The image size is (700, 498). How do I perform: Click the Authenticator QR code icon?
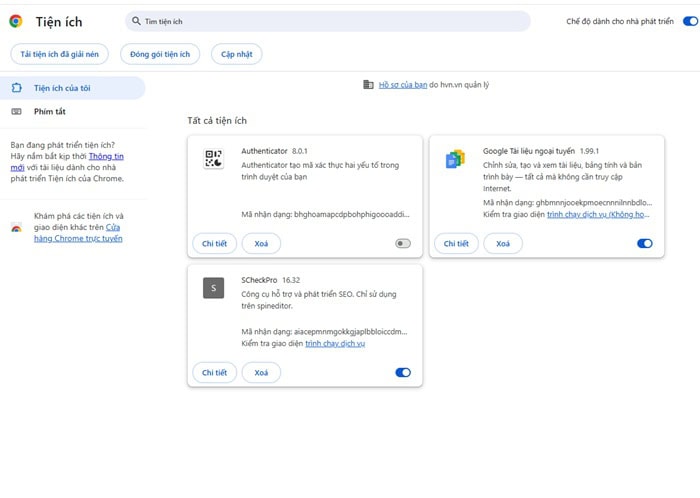[x=213, y=158]
